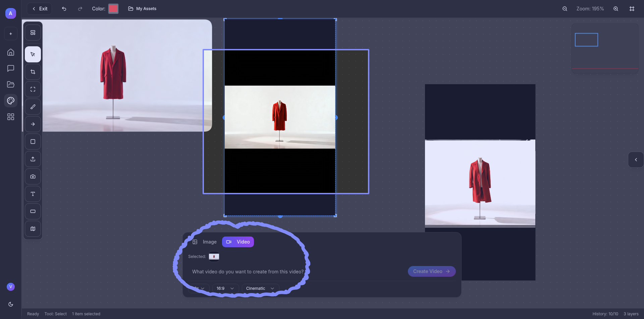Open the 16:9 aspect ratio dropdown
The image size is (644, 319).
point(225,288)
